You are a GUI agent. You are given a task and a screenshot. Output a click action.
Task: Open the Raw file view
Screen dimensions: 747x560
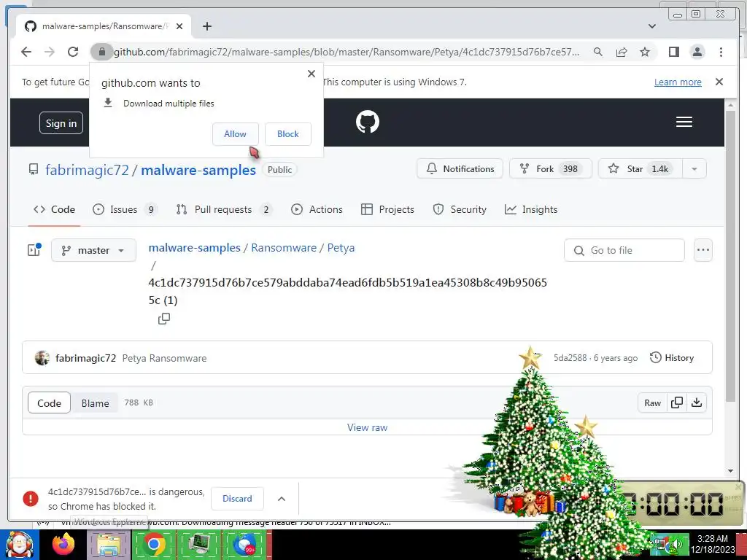pyautogui.click(x=652, y=402)
